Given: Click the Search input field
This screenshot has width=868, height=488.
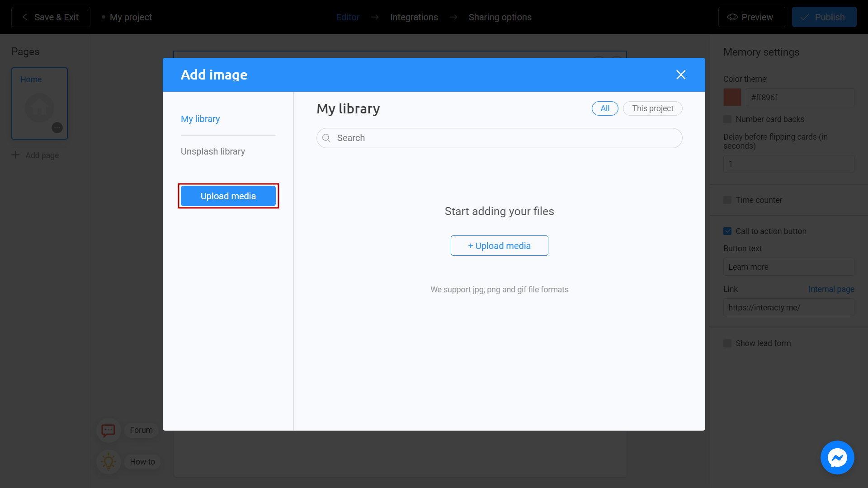Looking at the screenshot, I should point(500,138).
